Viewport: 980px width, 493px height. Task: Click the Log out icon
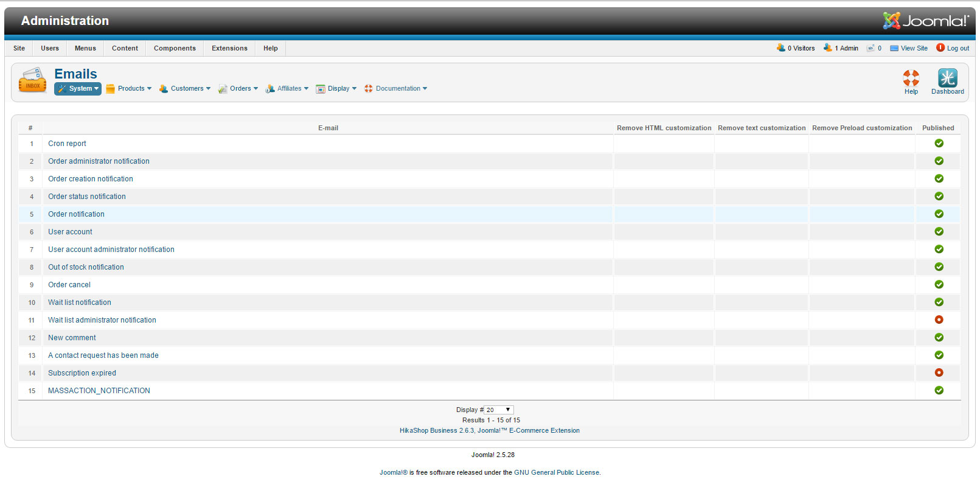tap(940, 47)
